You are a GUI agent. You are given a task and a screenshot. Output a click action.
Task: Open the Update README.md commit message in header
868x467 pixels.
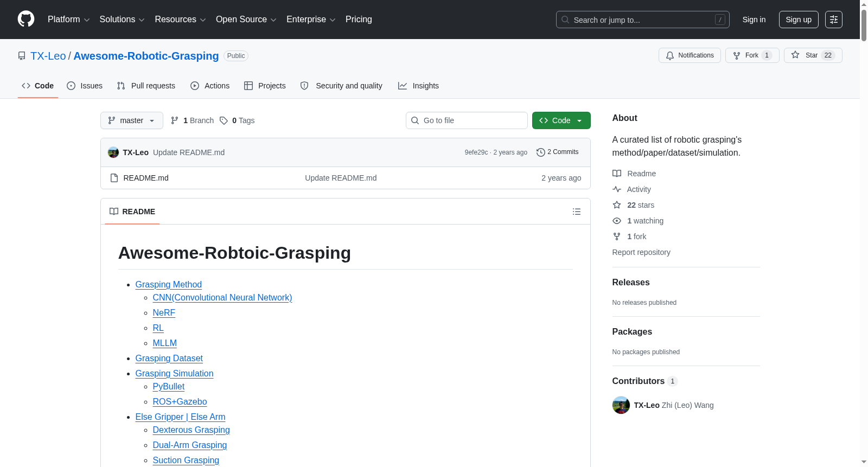point(189,152)
